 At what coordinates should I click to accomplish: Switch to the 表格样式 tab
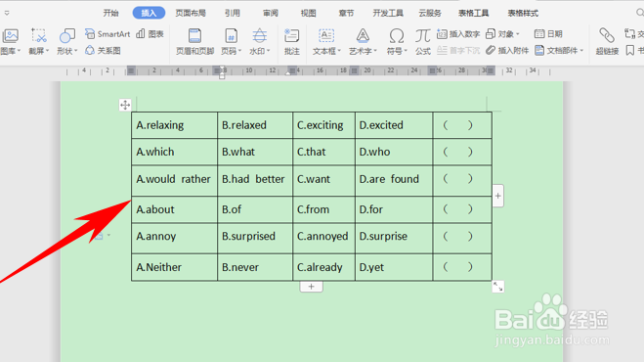tap(523, 13)
